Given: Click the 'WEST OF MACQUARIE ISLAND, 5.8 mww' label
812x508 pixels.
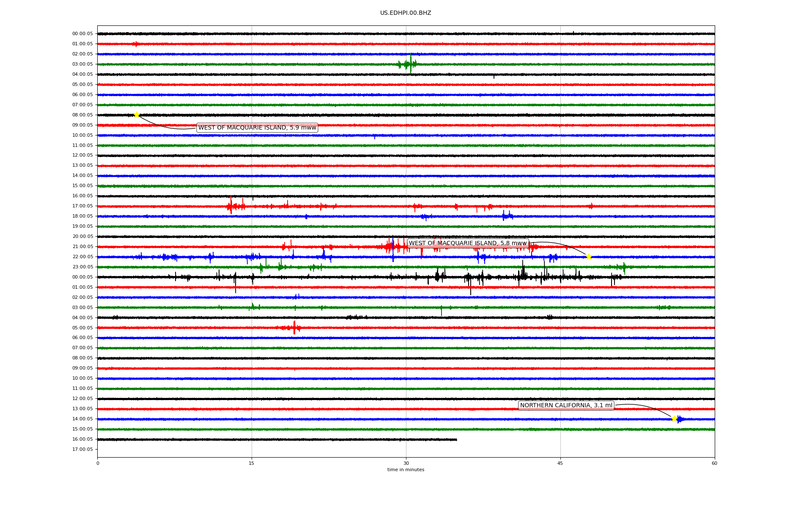Looking at the screenshot, I should pos(468,243).
